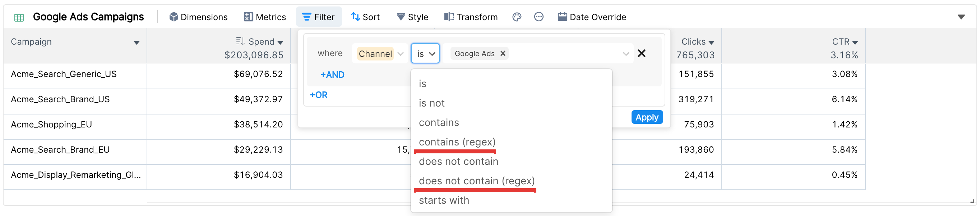Select 'contains (regex)' operator option
980x216 pixels.
point(511,142)
